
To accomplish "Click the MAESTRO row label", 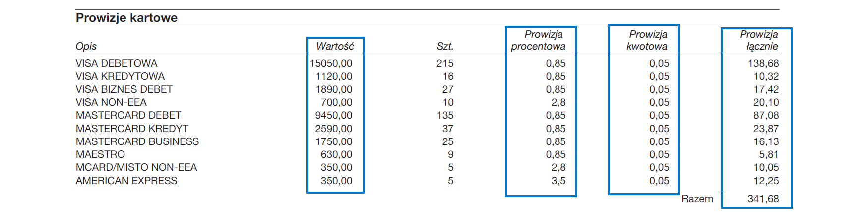I will click(x=100, y=154).
